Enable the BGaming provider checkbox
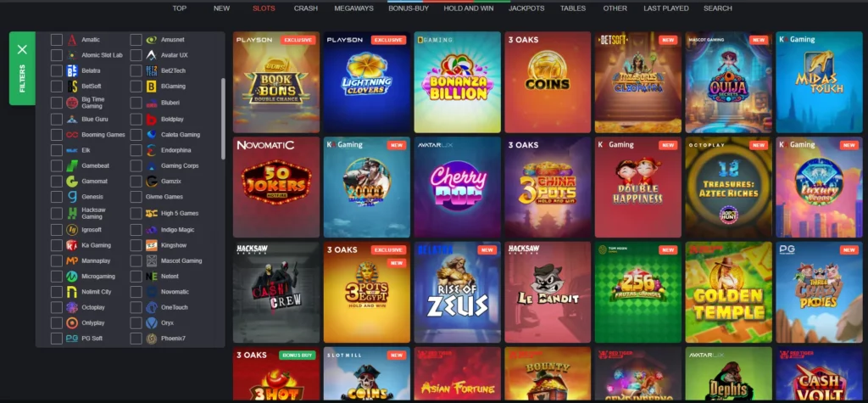868x403 pixels. click(136, 87)
